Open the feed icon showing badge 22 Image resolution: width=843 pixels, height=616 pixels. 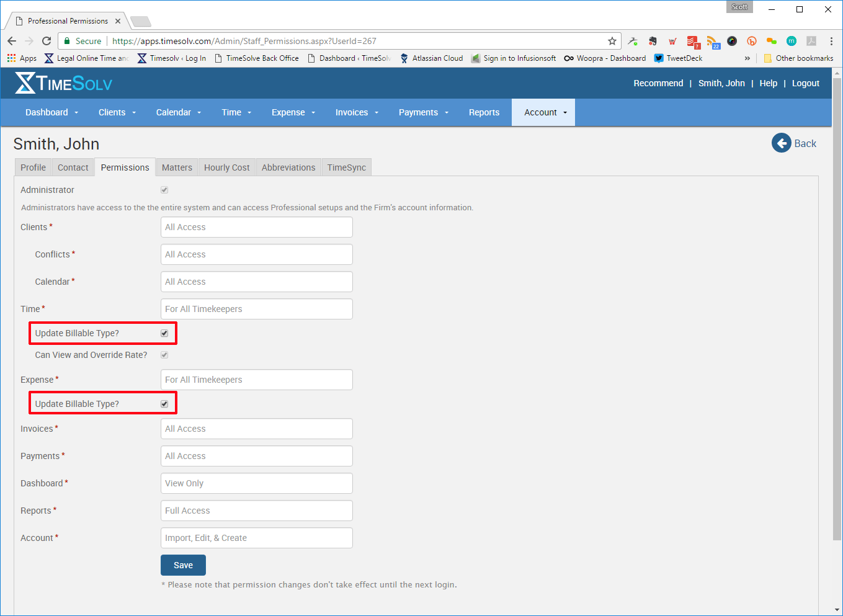point(712,40)
